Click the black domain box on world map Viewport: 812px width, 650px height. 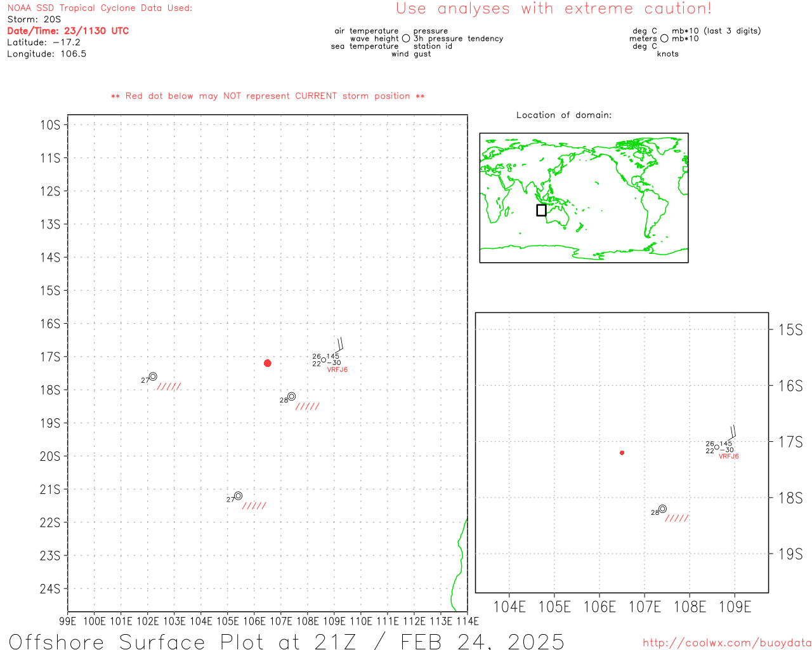pyautogui.click(x=541, y=210)
